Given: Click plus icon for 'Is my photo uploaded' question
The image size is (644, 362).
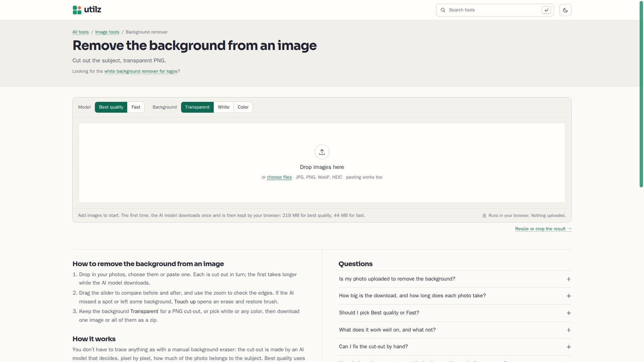Looking at the screenshot, I should tap(569, 279).
